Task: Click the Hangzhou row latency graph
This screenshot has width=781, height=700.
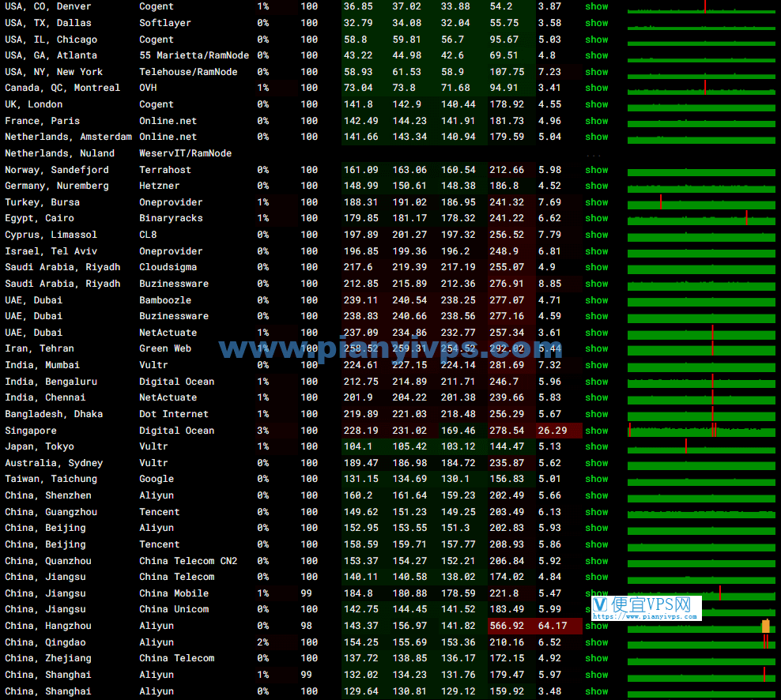Action: coord(701,626)
